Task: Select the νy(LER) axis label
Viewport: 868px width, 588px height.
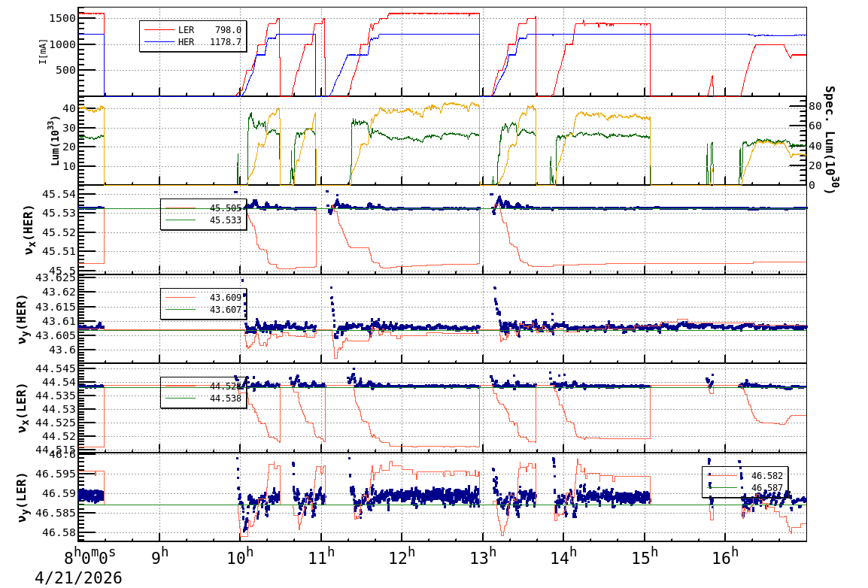Action: point(22,497)
